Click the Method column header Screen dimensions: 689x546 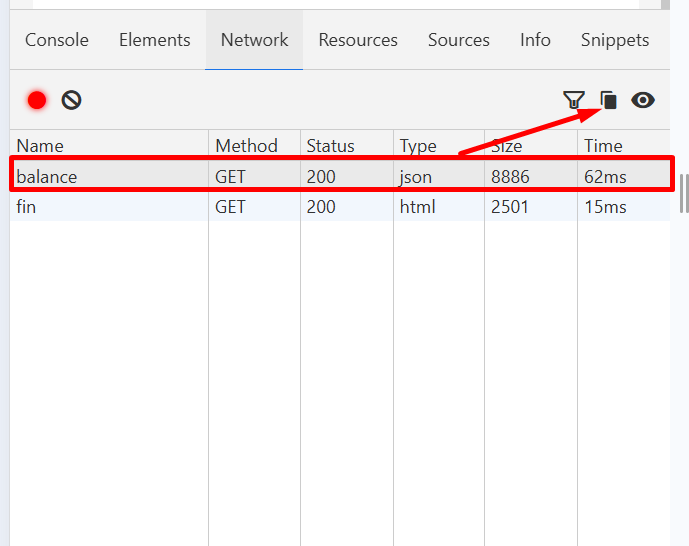pos(246,146)
